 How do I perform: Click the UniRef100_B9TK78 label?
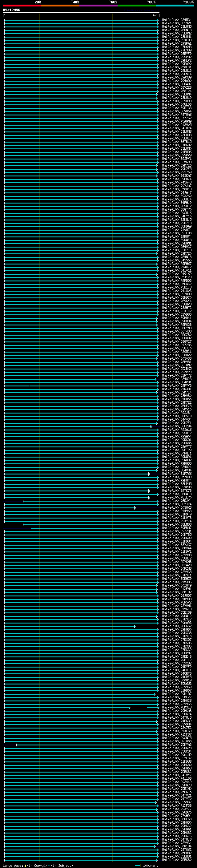(x=176, y=491)
